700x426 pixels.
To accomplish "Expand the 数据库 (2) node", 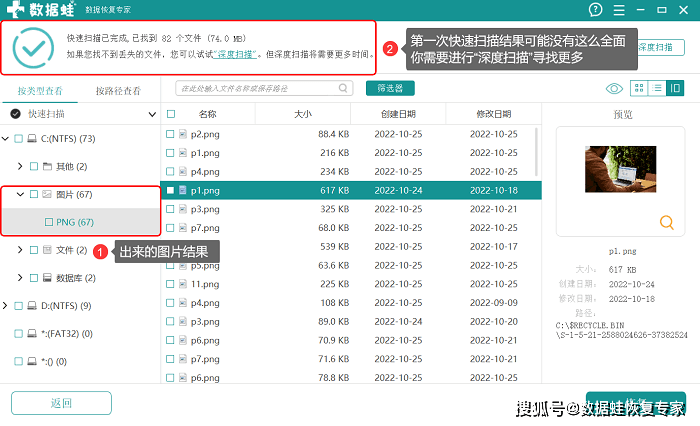I will pyautogui.click(x=20, y=278).
